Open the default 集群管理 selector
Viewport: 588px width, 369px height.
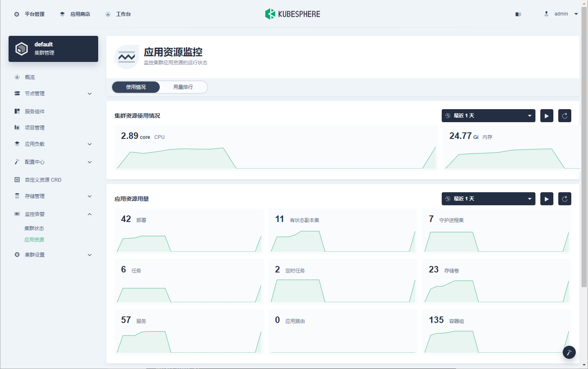tap(53, 49)
